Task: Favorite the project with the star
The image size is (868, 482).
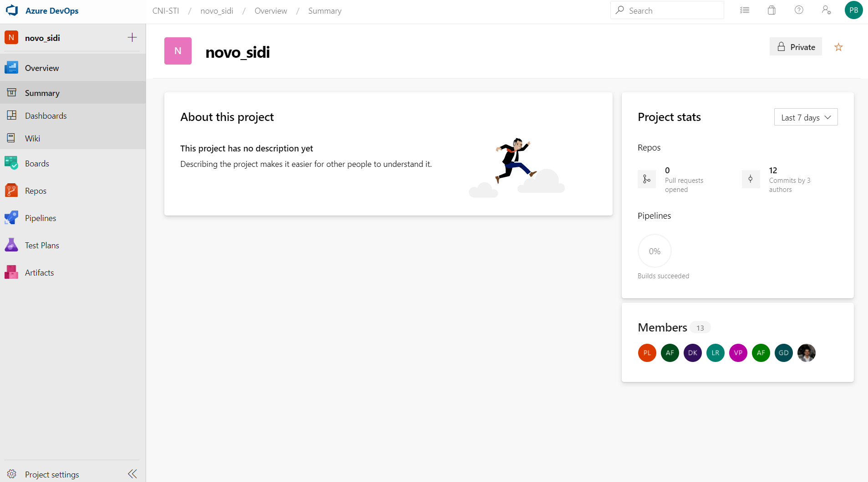Action: click(838, 47)
